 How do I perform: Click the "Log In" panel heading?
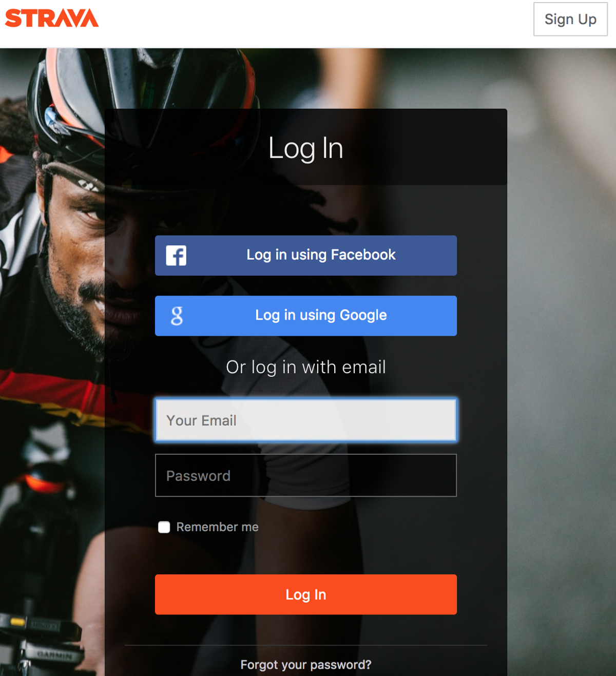(x=306, y=148)
